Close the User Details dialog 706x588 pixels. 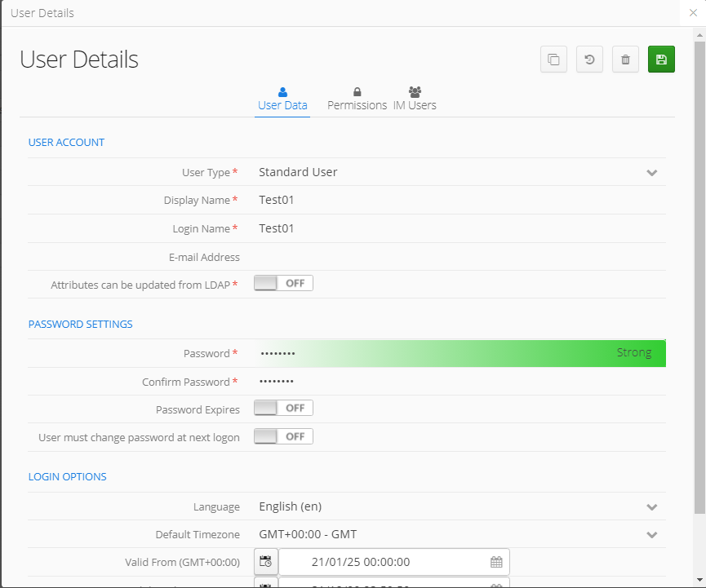tap(693, 12)
